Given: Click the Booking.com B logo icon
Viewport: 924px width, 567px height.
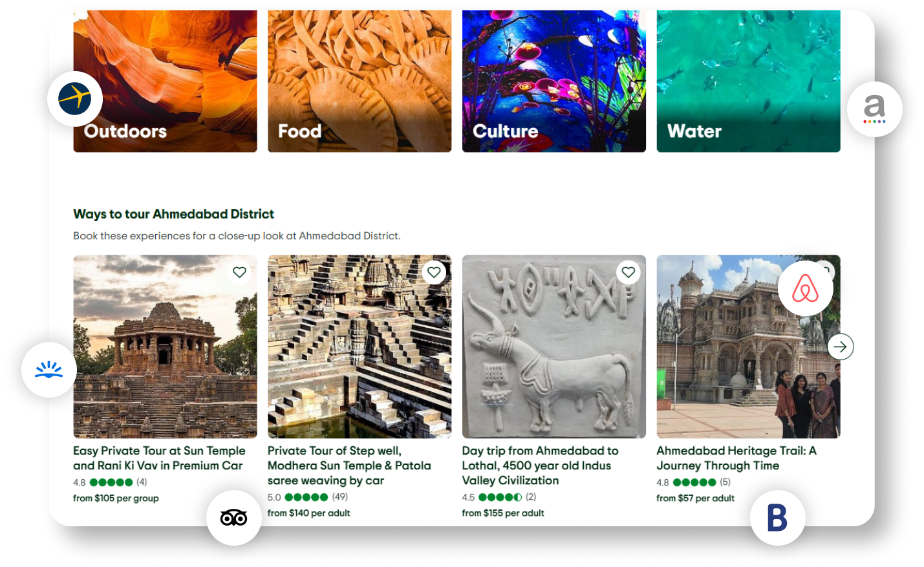Looking at the screenshot, I should [777, 518].
